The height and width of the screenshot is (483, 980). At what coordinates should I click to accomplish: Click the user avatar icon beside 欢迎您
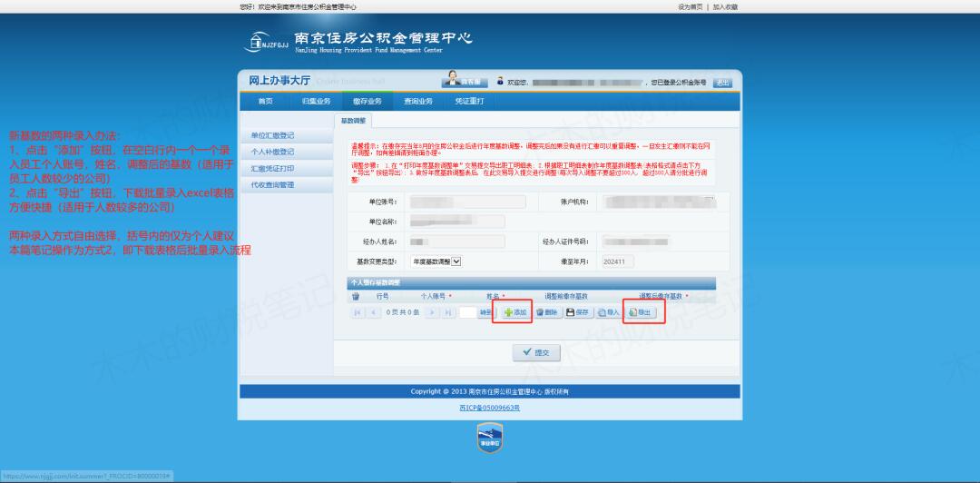[500, 82]
